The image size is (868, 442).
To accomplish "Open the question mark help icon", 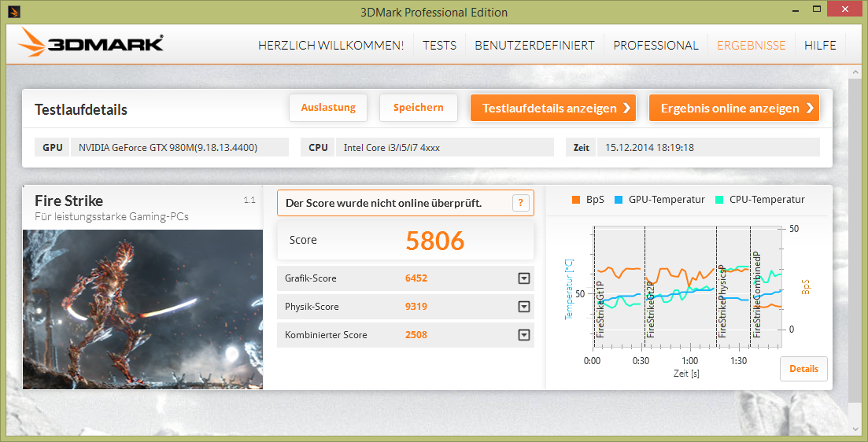I will tap(520, 203).
